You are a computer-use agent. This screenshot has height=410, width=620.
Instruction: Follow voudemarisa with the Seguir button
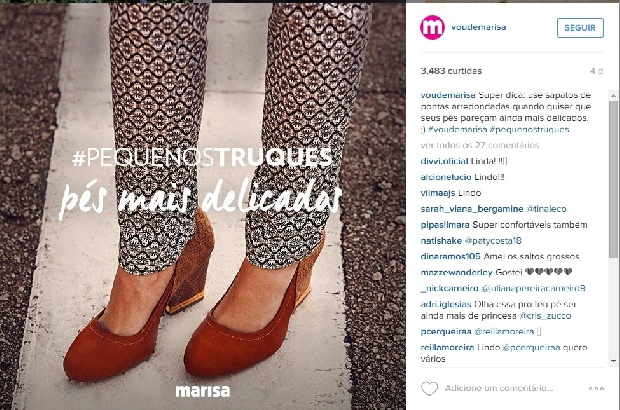580,28
